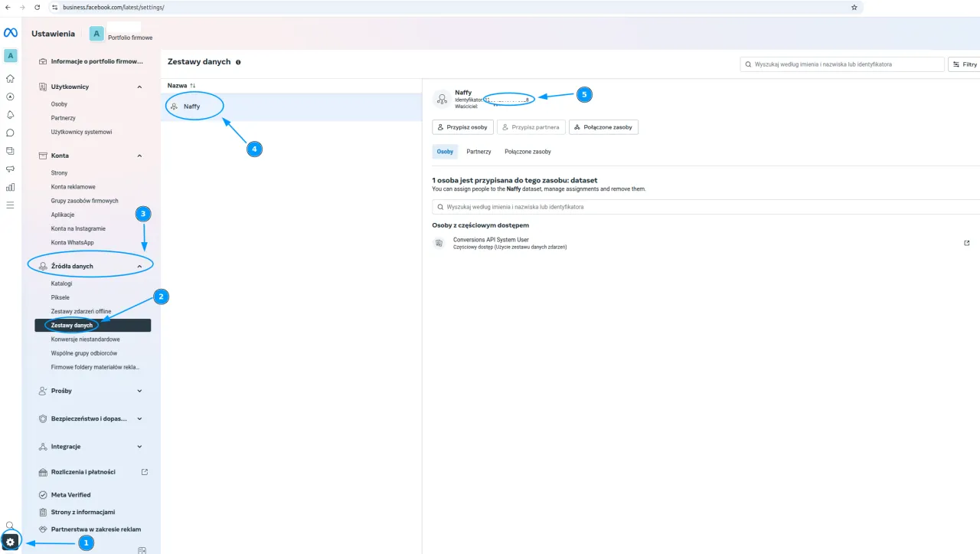Expand the Prośby section
The width and height of the screenshot is (980, 554).
click(x=139, y=391)
